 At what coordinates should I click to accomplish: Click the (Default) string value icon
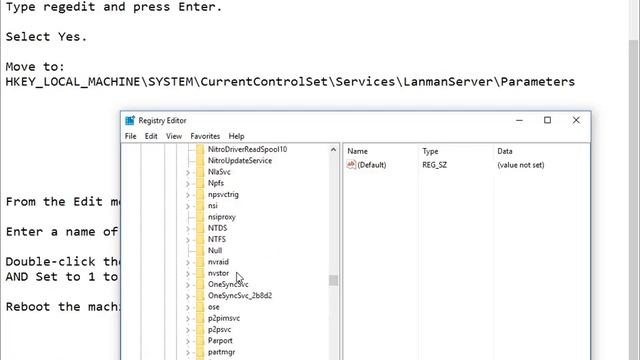point(351,165)
